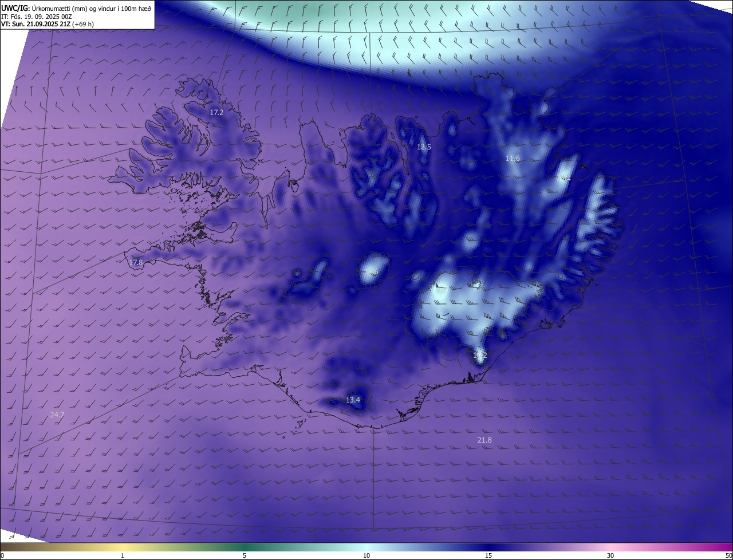Image resolution: width=733 pixels, height=560 pixels.
Task: Click the 24.7 value over the southwest ocean
Action: click(57, 415)
